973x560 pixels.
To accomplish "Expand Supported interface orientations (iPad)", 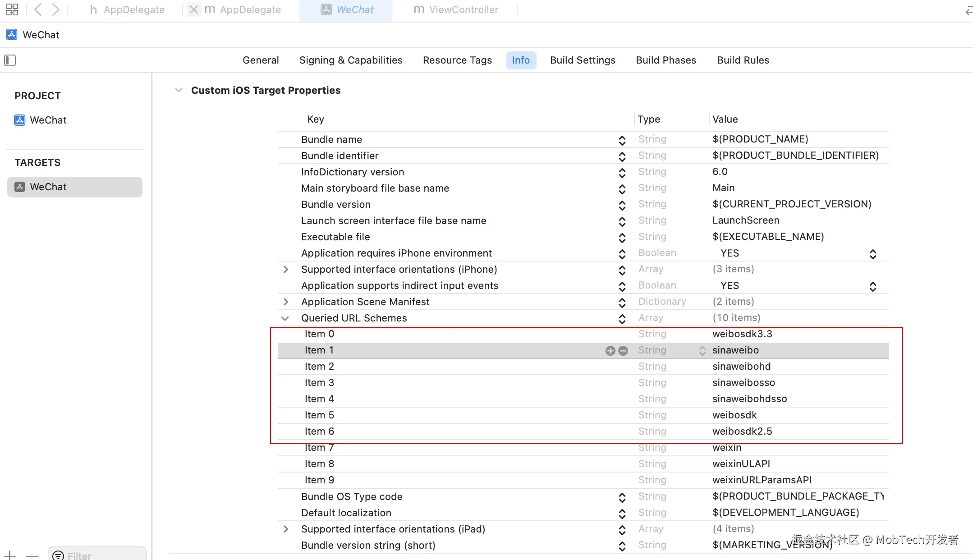I will (285, 529).
